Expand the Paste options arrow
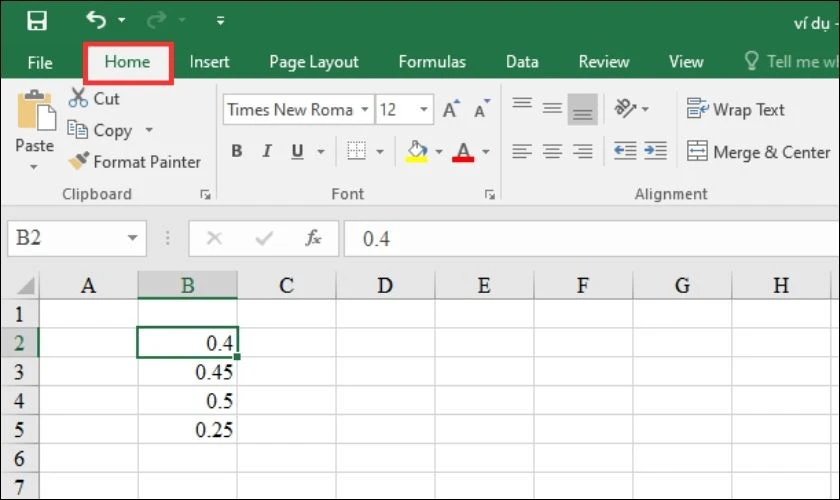840x500 pixels. point(34,167)
